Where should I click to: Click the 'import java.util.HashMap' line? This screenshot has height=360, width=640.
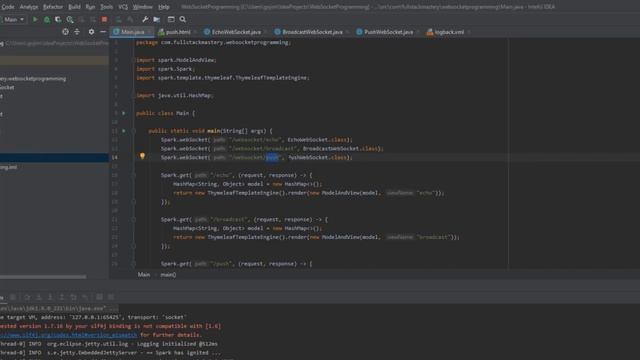[x=175, y=96]
